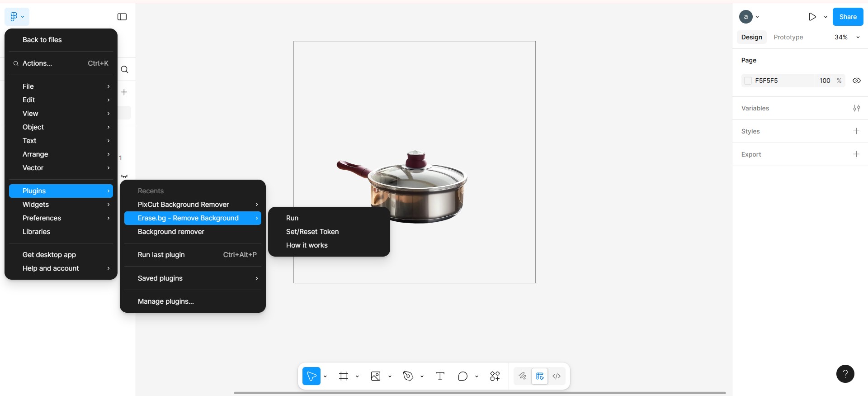Select the Text tool

click(440, 376)
